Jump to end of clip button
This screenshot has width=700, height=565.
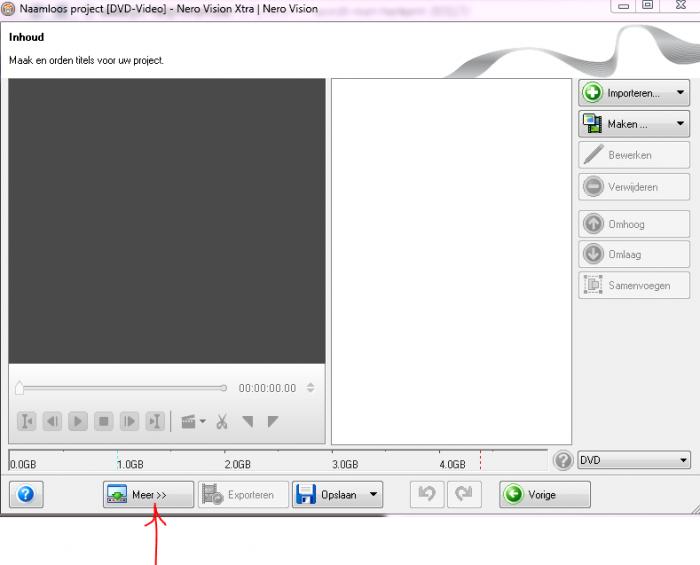click(x=155, y=421)
